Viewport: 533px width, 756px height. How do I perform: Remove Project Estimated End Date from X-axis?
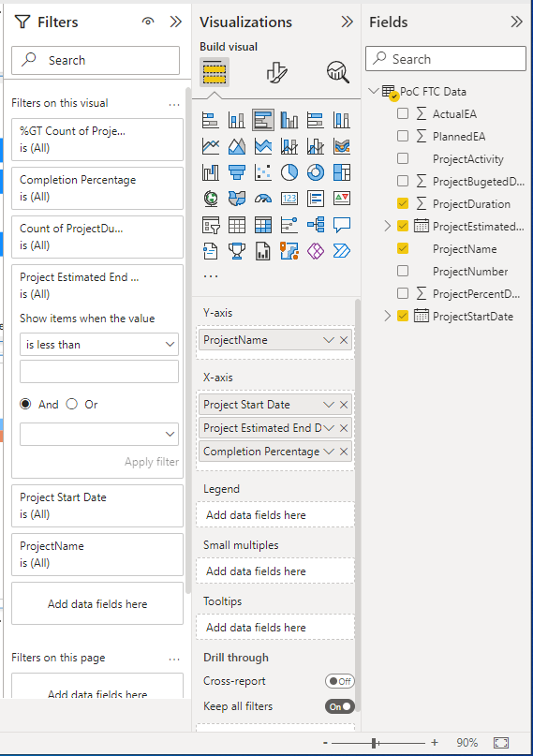[x=344, y=428]
